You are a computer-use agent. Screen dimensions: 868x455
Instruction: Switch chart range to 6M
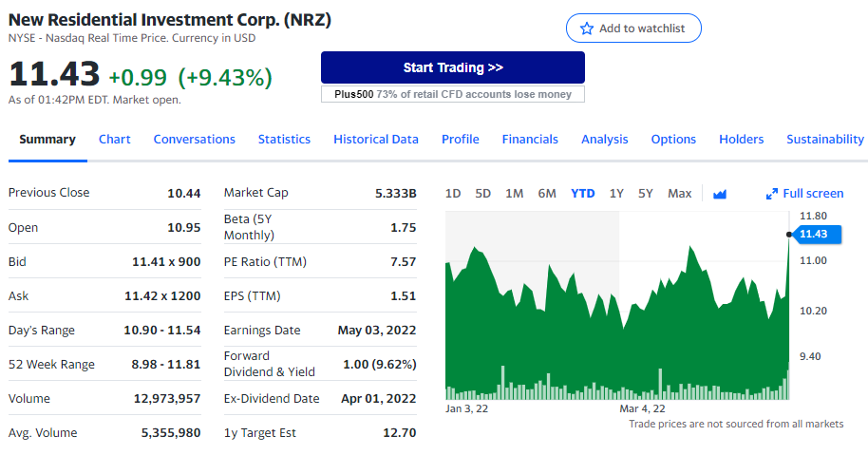tap(547, 193)
